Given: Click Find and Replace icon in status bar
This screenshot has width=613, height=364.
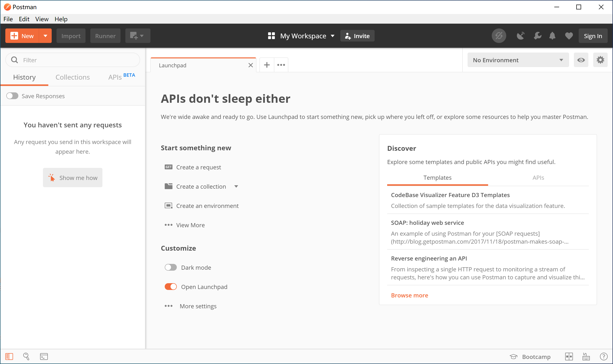Looking at the screenshot, I should 26,356.
